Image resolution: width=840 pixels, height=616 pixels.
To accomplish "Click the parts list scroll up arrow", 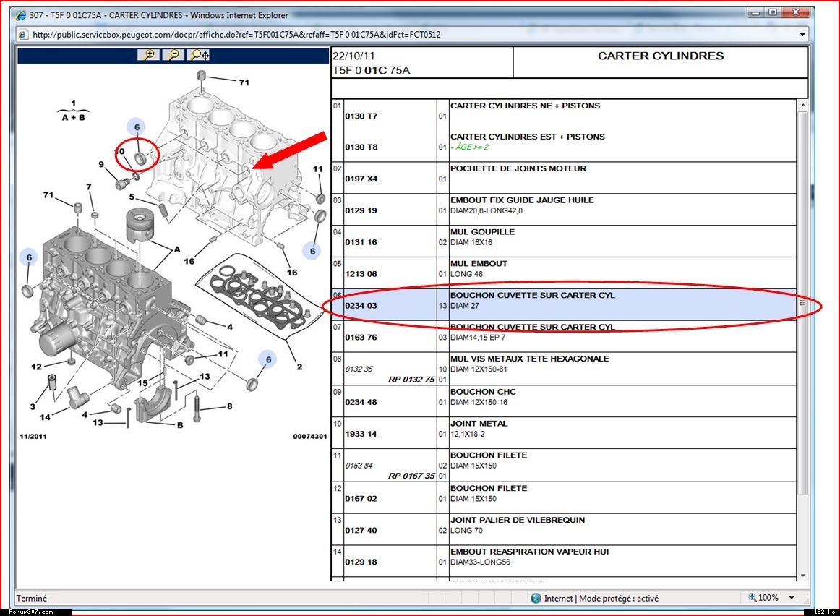I will (802, 106).
